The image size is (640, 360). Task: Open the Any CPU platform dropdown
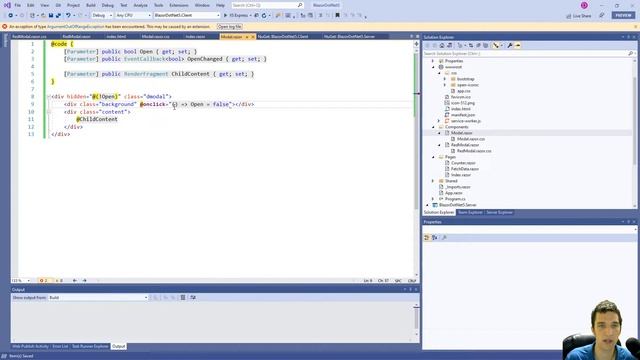pos(133,15)
